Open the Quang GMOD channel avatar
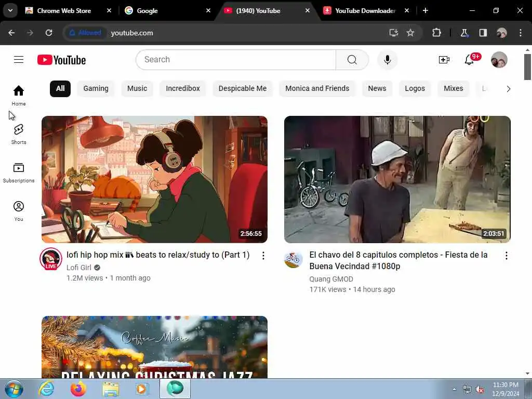Screen dimensions: 532x399 [x=294, y=260]
